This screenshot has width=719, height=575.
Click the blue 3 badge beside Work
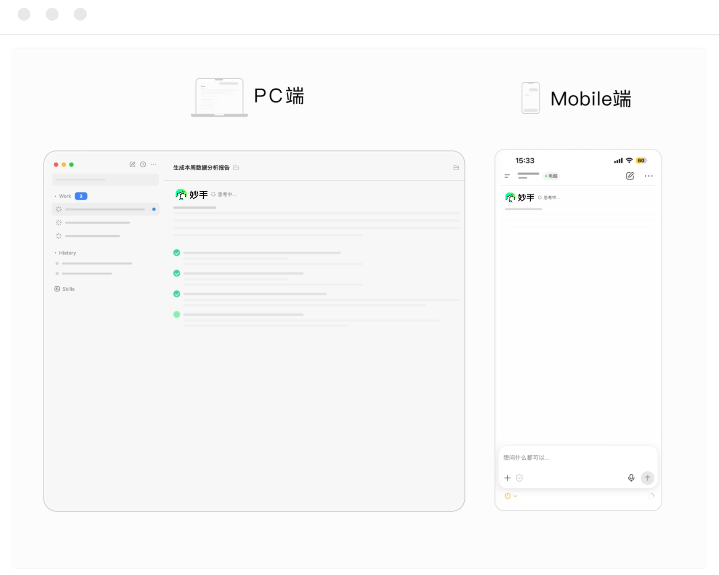[x=81, y=196]
